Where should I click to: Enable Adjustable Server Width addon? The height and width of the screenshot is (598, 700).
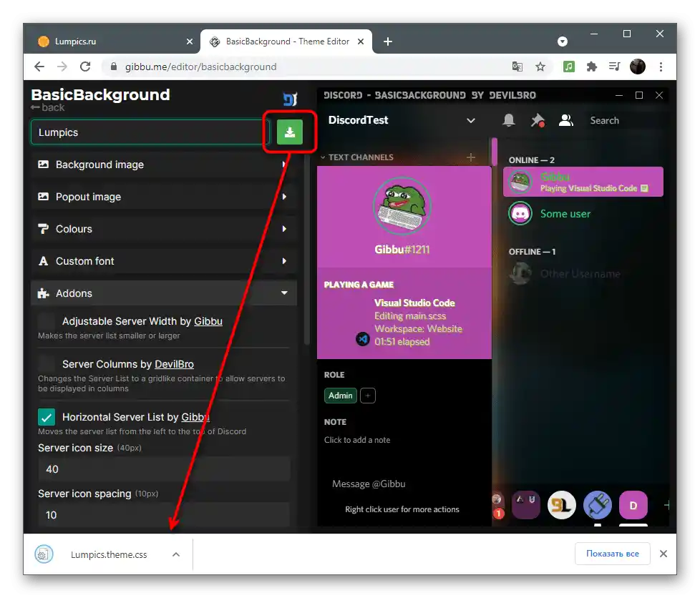pos(47,321)
